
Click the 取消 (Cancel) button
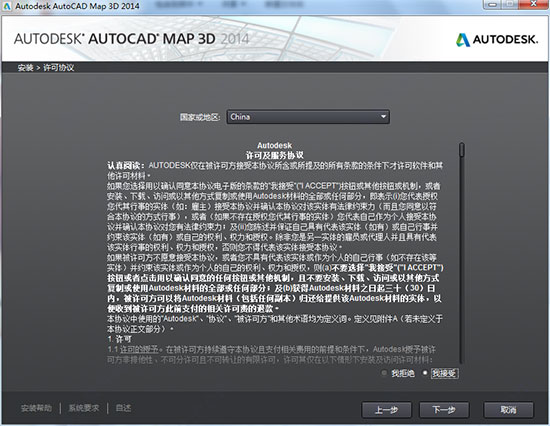coord(509,410)
